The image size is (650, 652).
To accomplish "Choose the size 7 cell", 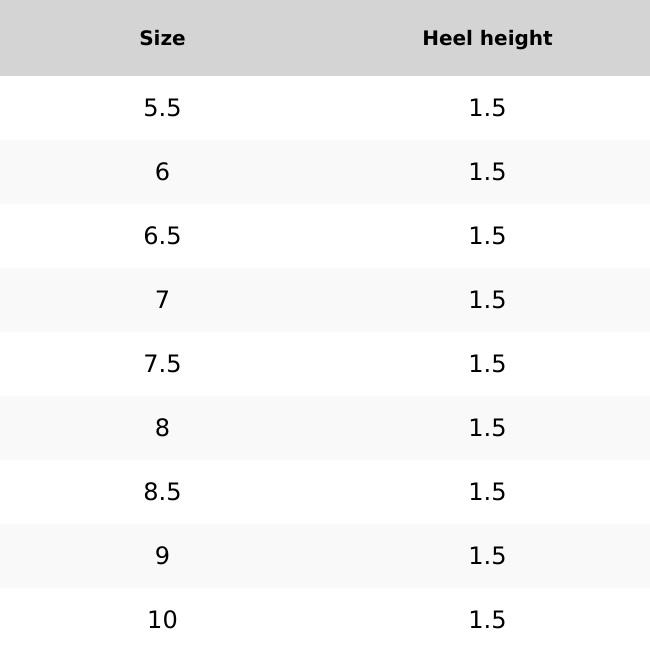I will (x=162, y=300).
